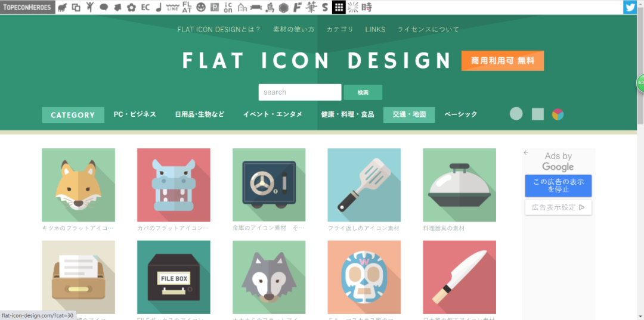Select the 健康・料理・食品 category
Image resolution: width=644 pixels, height=320 pixels.
click(x=348, y=114)
